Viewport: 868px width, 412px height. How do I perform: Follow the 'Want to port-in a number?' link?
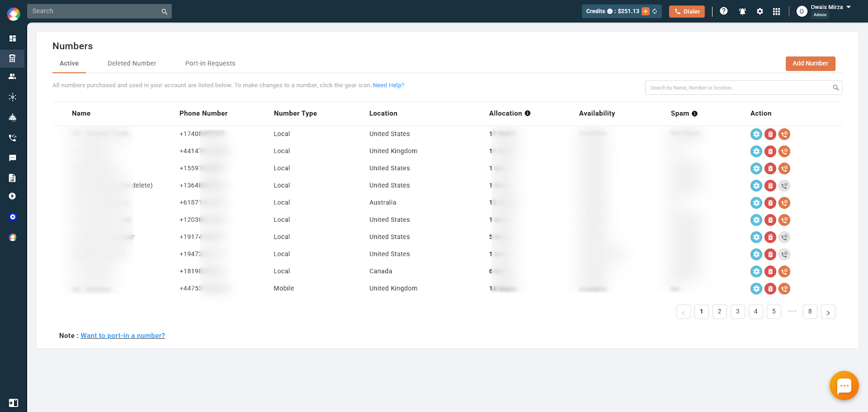123,336
